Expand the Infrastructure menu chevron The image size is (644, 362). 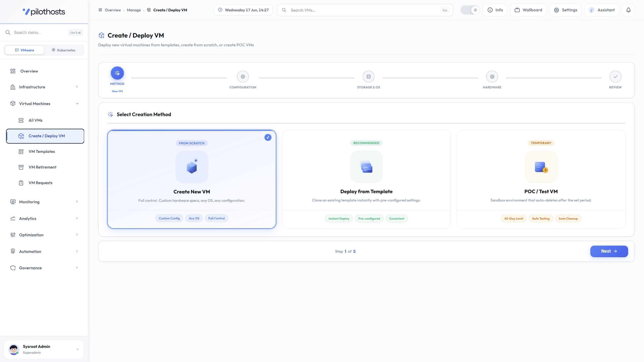(x=77, y=87)
